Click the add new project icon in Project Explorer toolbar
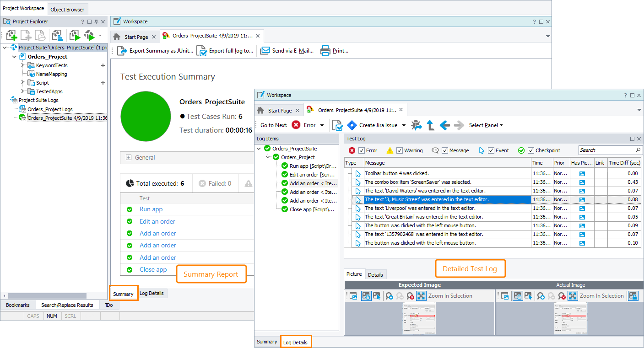Image resolution: width=644 pixels, height=348 pixels. point(11,35)
